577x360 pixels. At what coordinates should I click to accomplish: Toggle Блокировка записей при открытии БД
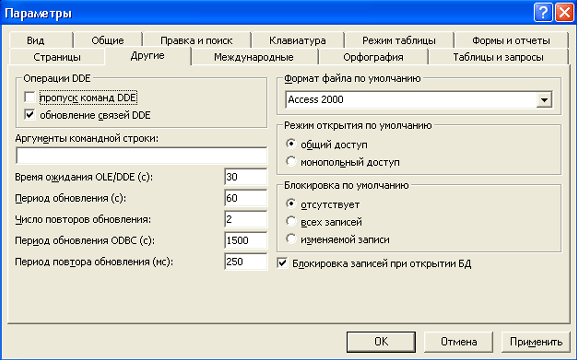[282, 263]
